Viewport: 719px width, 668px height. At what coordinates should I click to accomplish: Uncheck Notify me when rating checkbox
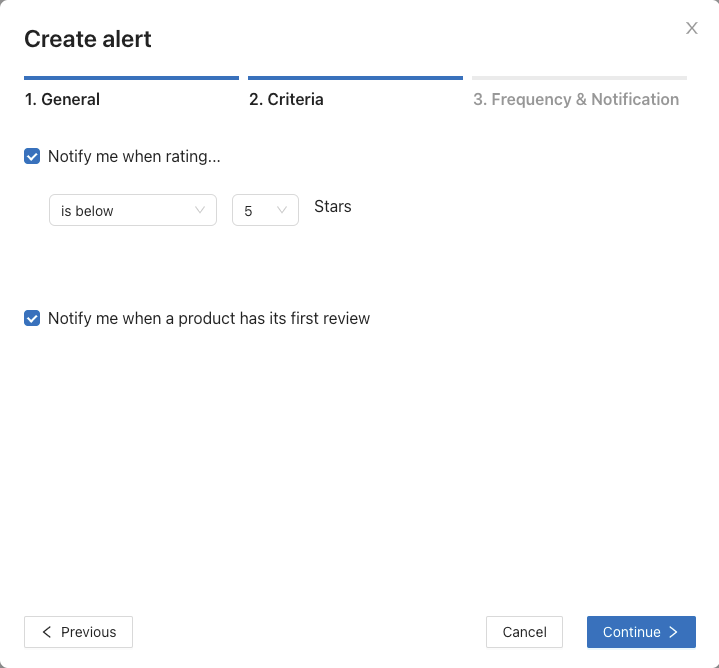coord(32,156)
